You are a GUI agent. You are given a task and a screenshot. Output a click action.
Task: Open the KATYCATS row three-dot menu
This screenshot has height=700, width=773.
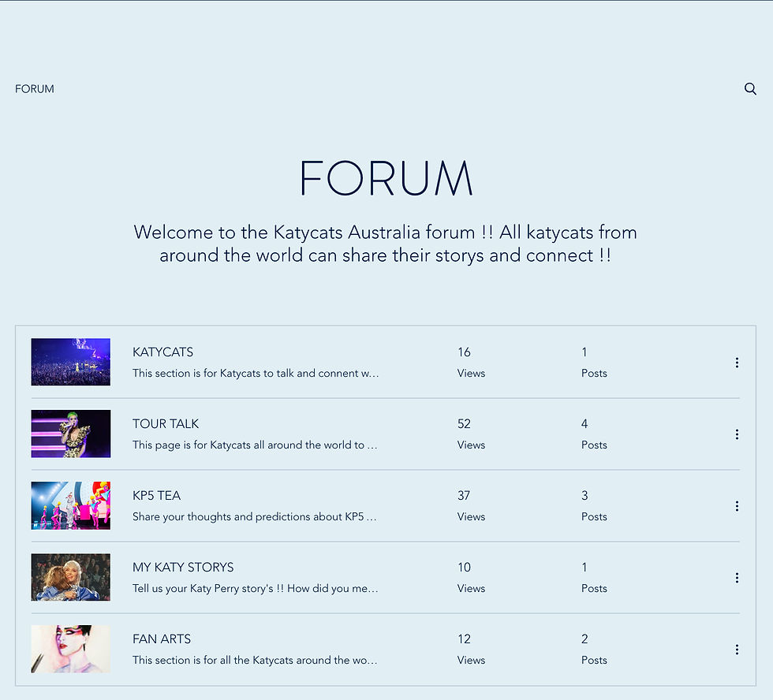[737, 363]
